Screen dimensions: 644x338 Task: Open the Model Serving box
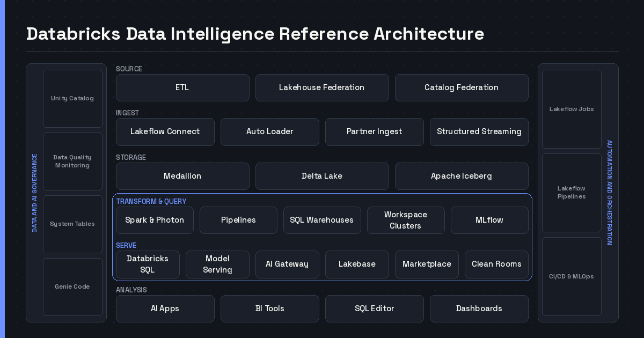(x=217, y=264)
